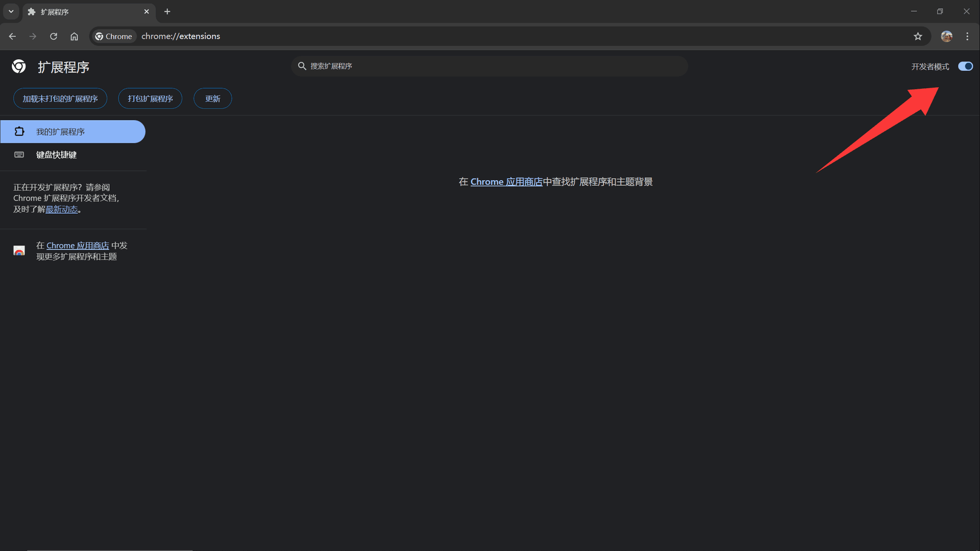Image resolution: width=980 pixels, height=551 pixels.
Task: Click the 更新 update button
Action: coord(212,98)
